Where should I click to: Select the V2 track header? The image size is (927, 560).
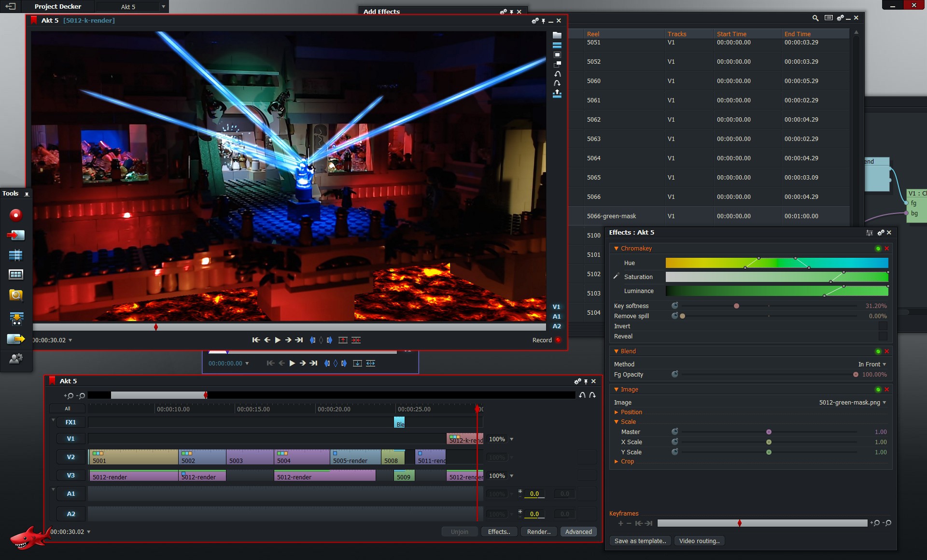tap(71, 457)
